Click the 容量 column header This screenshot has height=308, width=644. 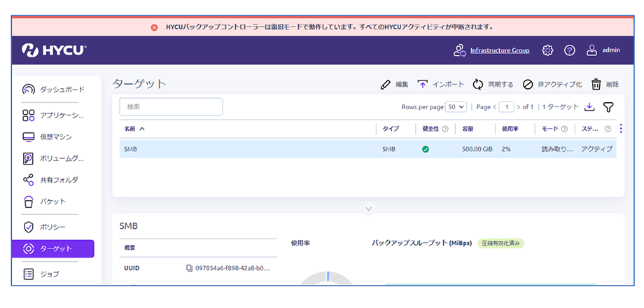[x=468, y=129]
